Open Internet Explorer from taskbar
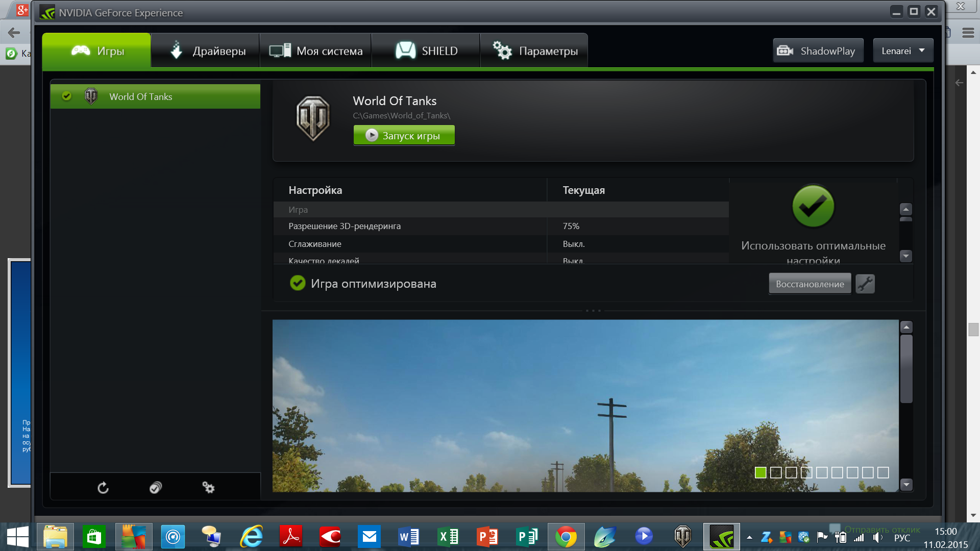This screenshot has width=980, height=551. coord(252,537)
